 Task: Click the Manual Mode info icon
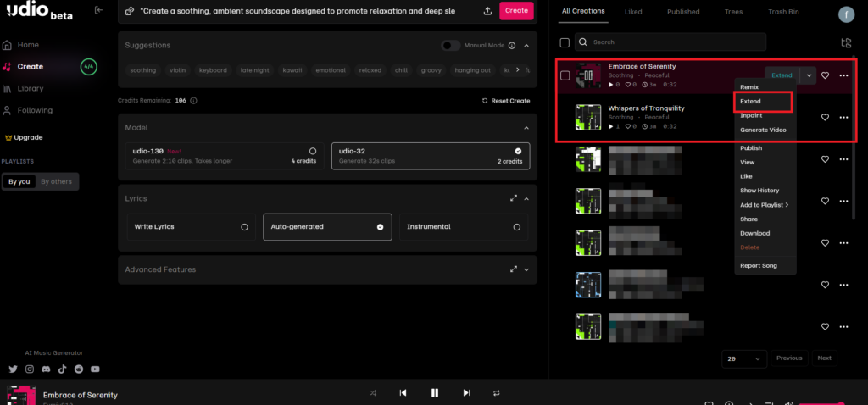[x=511, y=46]
